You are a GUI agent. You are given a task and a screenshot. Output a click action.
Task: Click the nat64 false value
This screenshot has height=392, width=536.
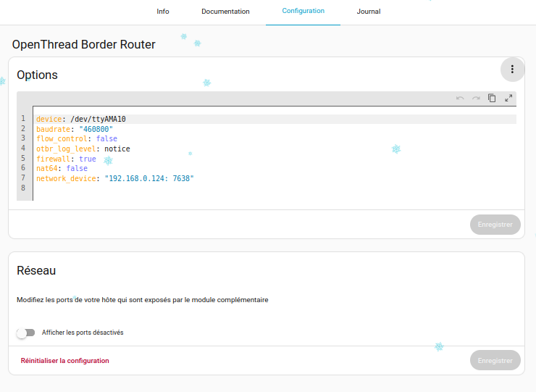pyautogui.click(x=77, y=168)
